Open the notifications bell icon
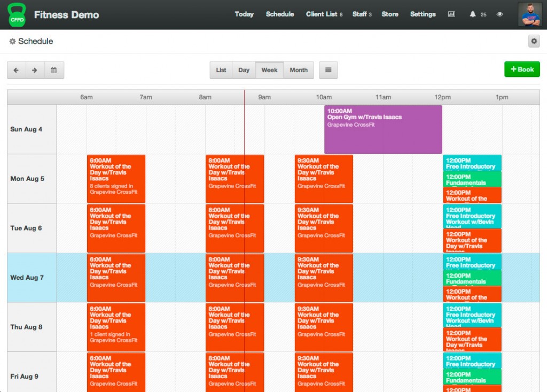 tap(473, 14)
